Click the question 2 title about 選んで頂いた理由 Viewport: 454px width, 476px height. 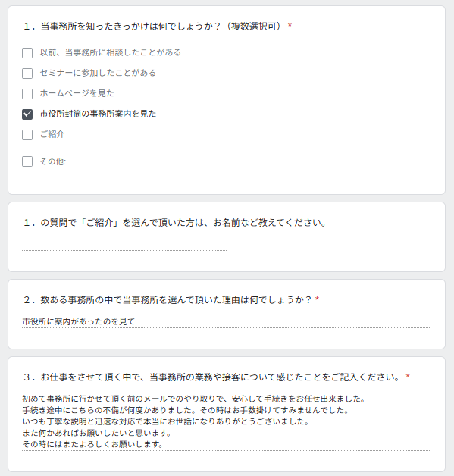(168, 300)
